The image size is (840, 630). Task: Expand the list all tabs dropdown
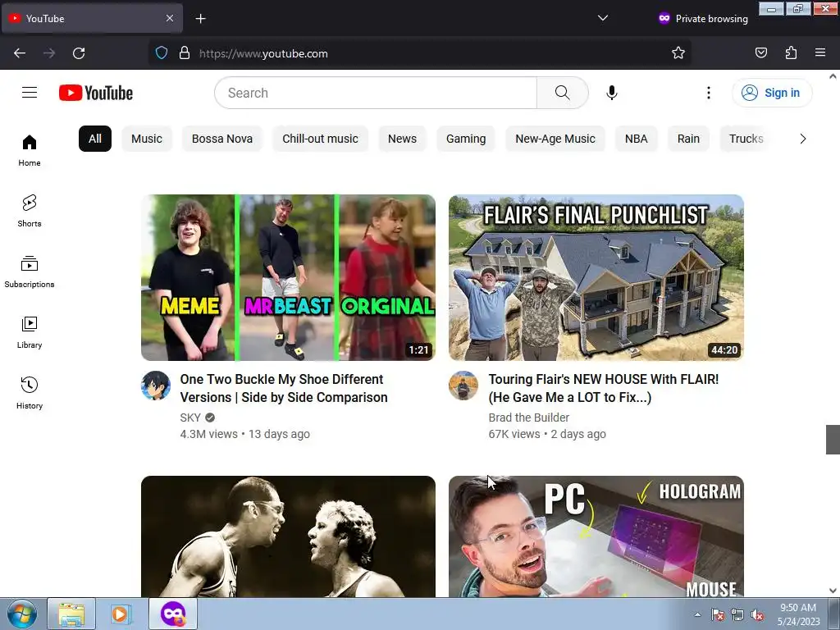[x=603, y=18]
